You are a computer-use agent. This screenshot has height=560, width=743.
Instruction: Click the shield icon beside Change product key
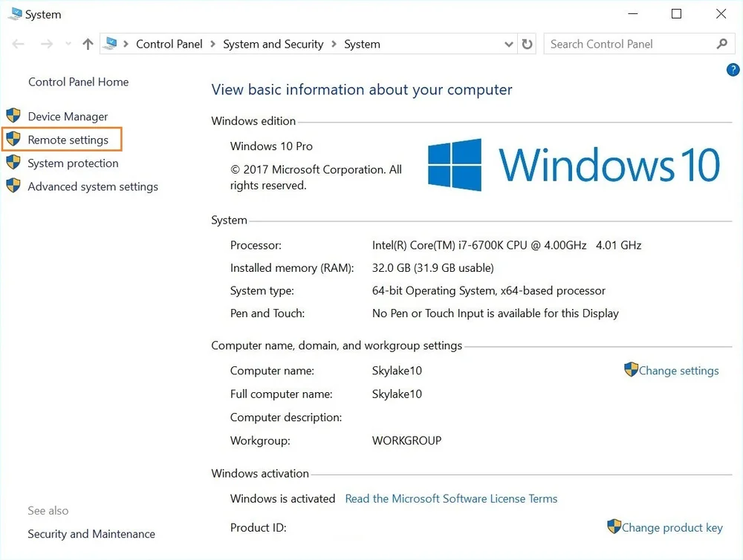coord(614,527)
